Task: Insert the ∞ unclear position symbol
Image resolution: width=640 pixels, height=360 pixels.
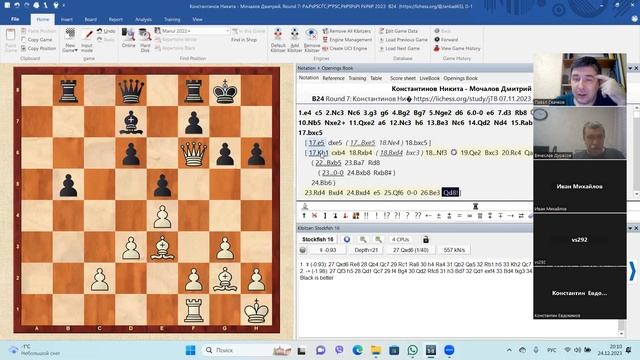Action: tap(469, 216)
